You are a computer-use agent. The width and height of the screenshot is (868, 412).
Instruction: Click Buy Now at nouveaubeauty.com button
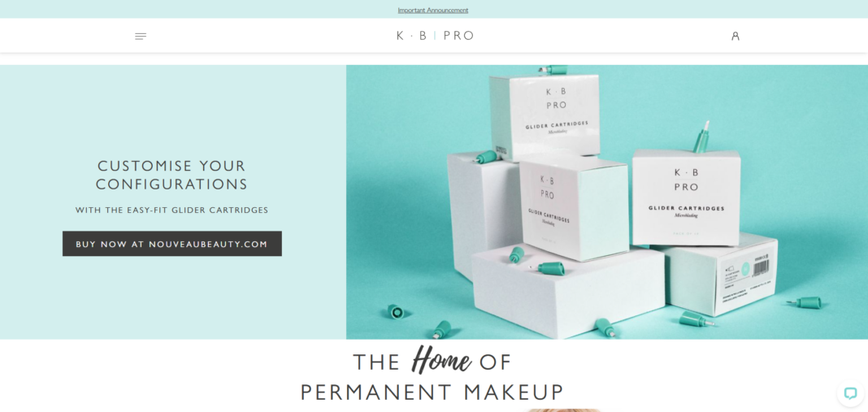(x=172, y=244)
